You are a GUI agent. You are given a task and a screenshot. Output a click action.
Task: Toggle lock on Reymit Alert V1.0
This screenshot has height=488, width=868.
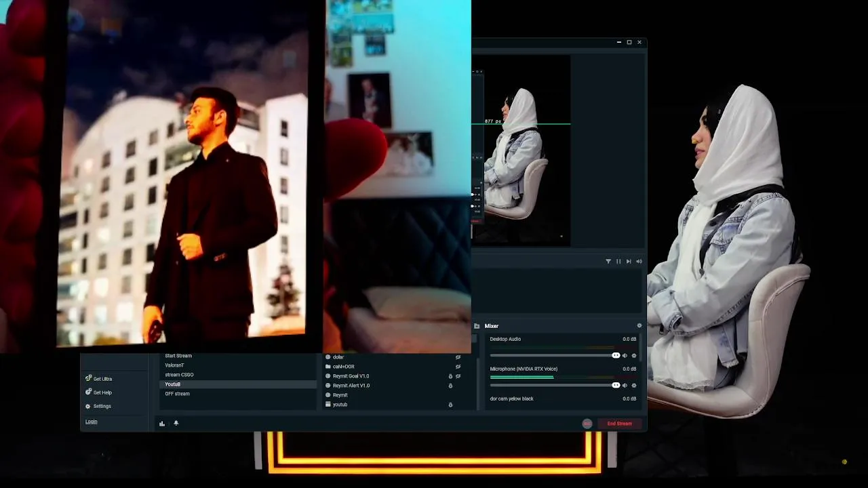point(450,386)
